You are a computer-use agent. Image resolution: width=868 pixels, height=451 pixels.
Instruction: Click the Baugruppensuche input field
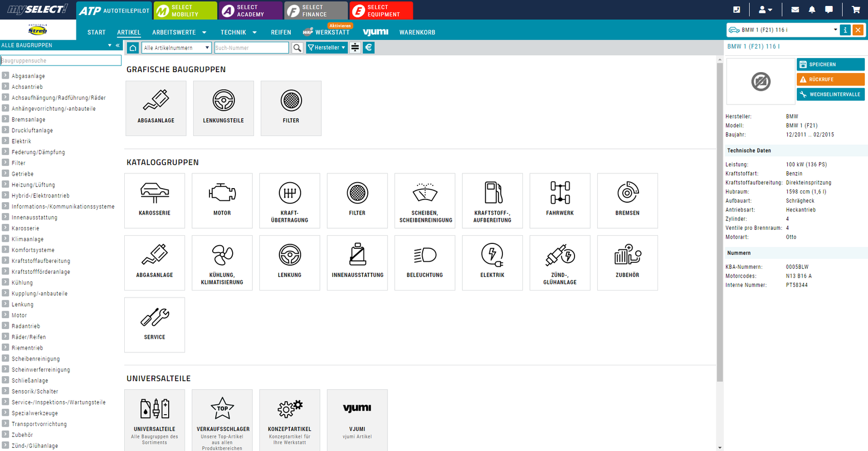61,61
